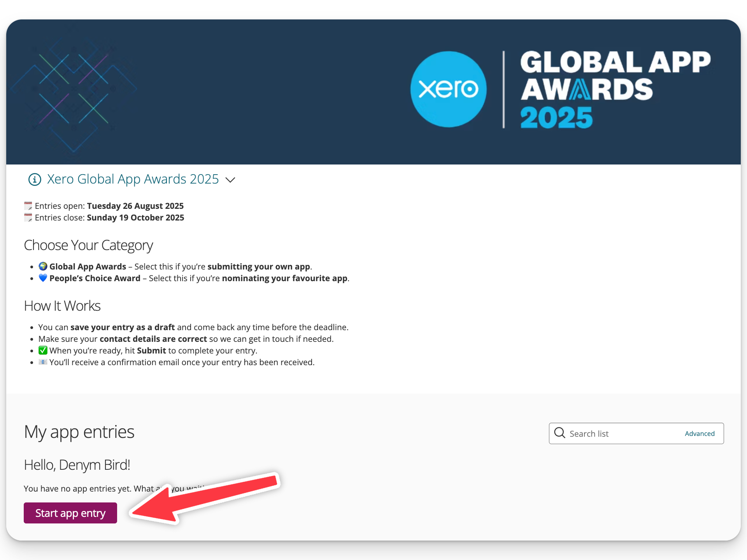
Task: Click the "Hello, Denym Bird!" greeting
Action: [x=77, y=465]
